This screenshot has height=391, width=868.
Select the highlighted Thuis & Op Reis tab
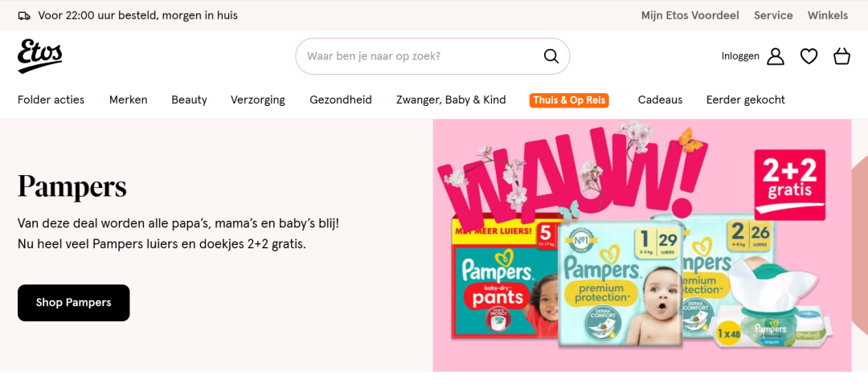tap(569, 100)
